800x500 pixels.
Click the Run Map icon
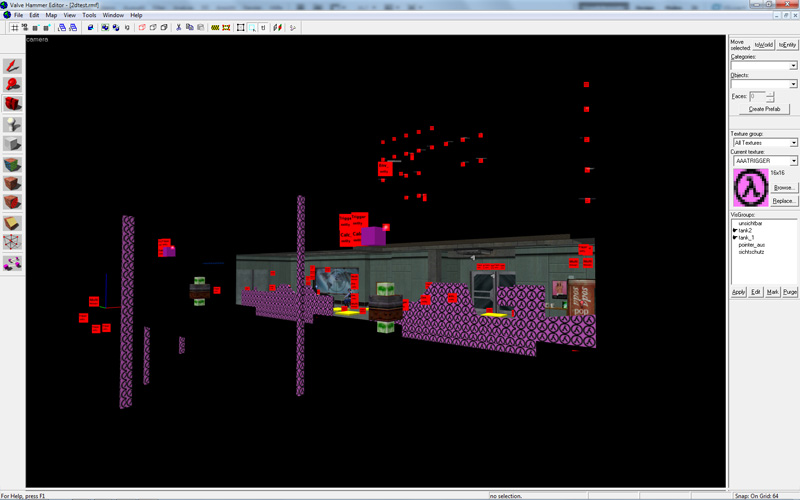(x=293, y=28)
